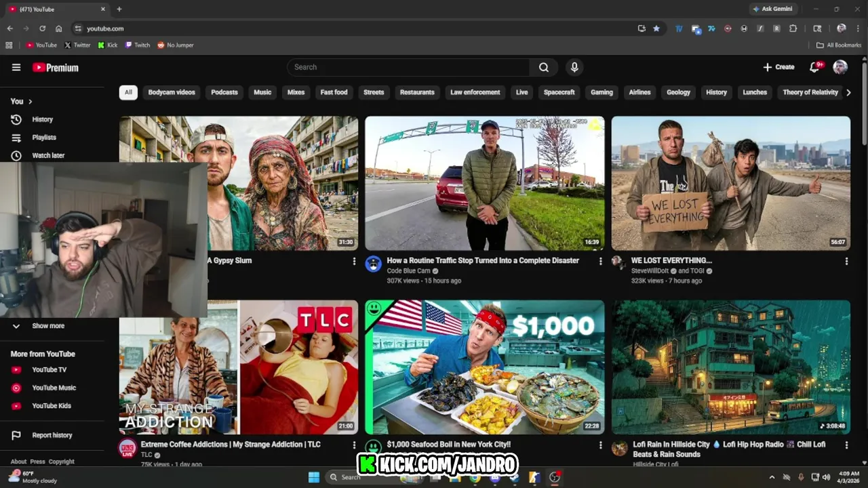
Task: Expand the 'You' section chevron
Action: point(31,102)
